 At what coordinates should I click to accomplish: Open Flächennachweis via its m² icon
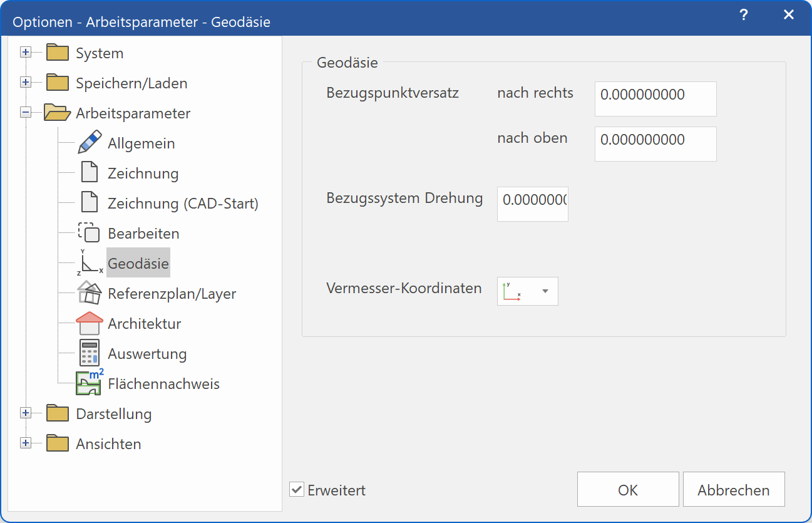[x=90, y=383]
